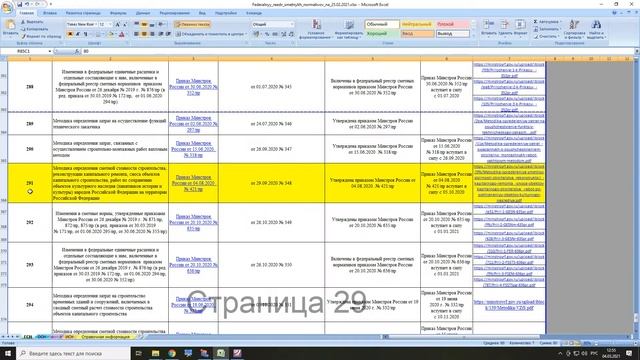Apply the Плохой cell style
The width and height of the screenshot is (640, 360).
point(452,24)
